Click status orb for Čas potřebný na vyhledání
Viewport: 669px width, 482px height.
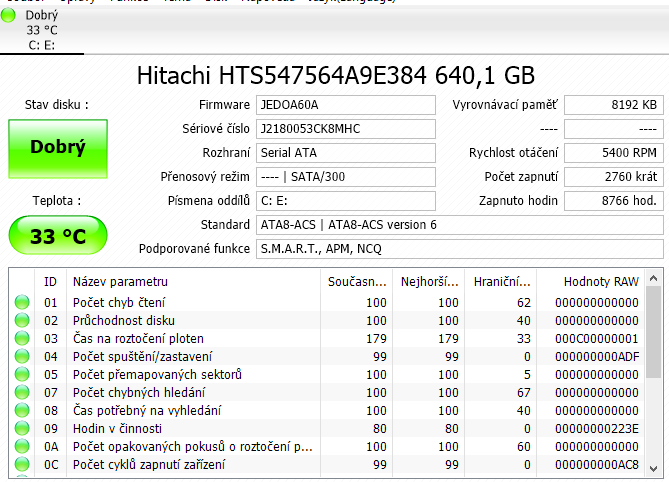22,410
